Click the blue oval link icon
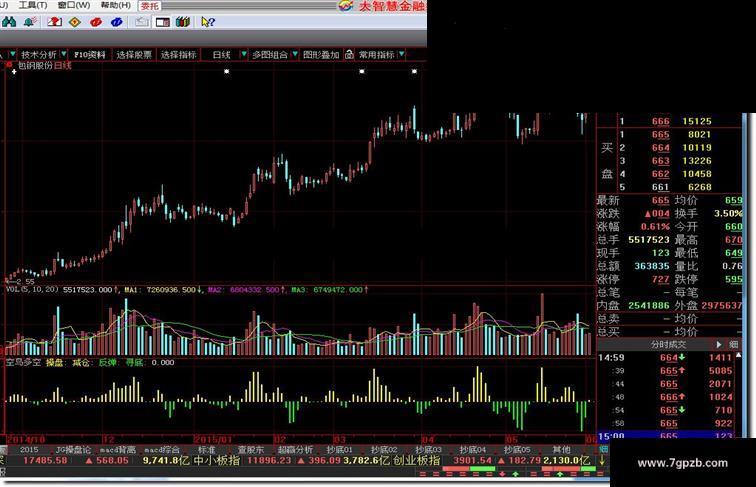Image resolution: width=756 pixels, height=487 pixels. pos(116,22)
